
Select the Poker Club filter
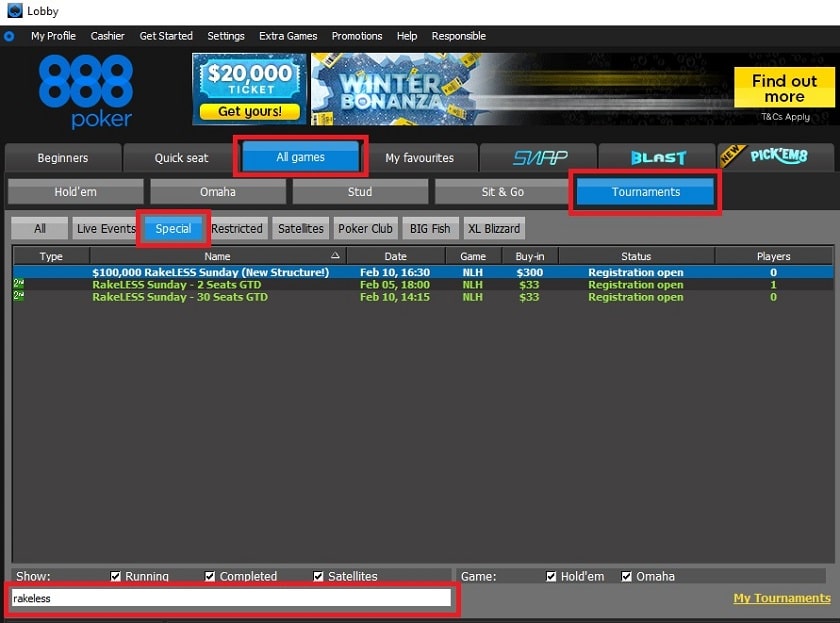click(365, 229)
